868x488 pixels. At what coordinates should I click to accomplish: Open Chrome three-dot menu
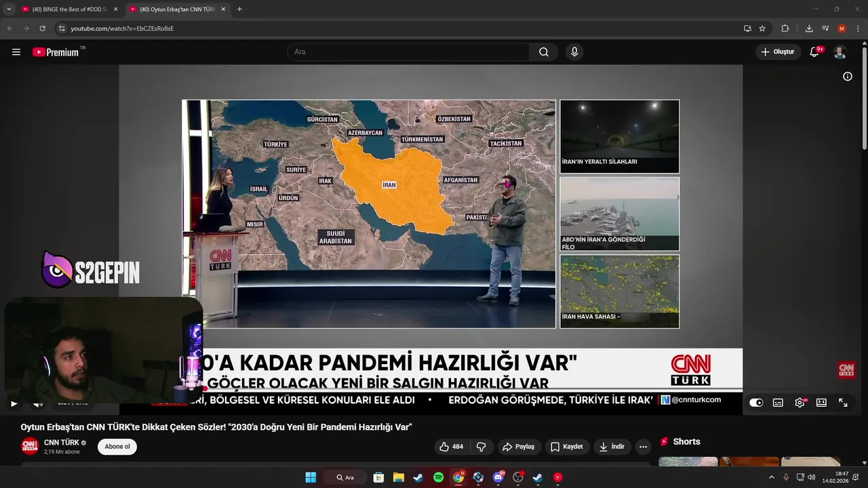tap(859, 28)
